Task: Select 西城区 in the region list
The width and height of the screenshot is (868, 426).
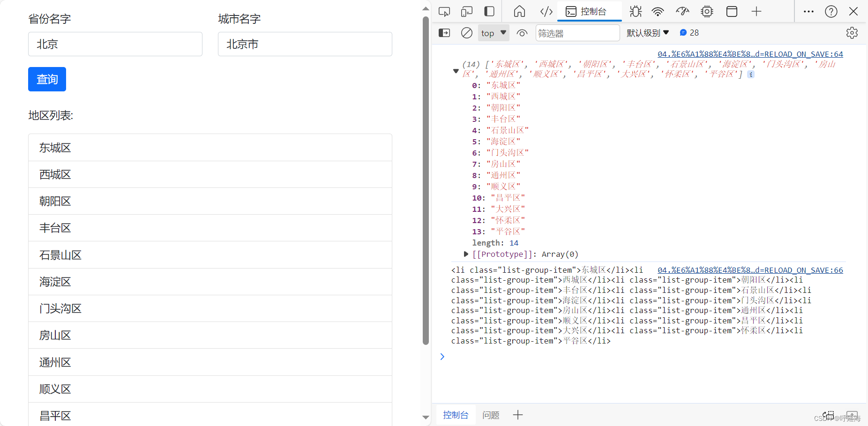Action: click(x=210, y=174)
